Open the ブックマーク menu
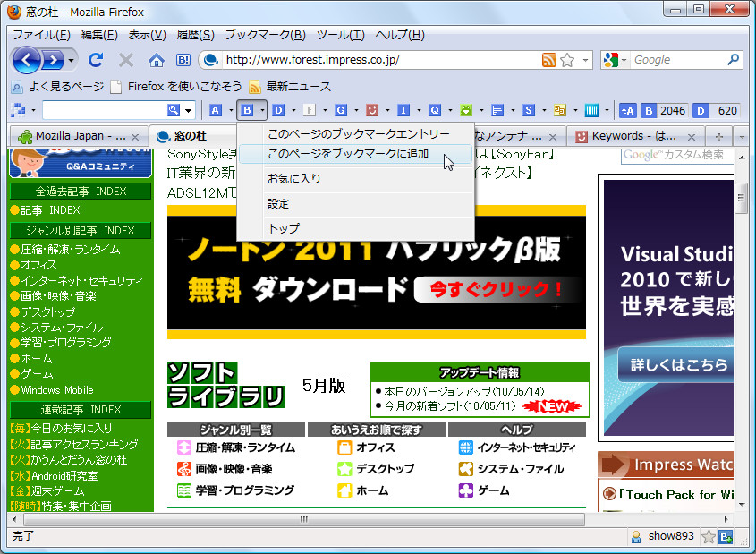The image size is (756, 554). click(x=263, y=35)
